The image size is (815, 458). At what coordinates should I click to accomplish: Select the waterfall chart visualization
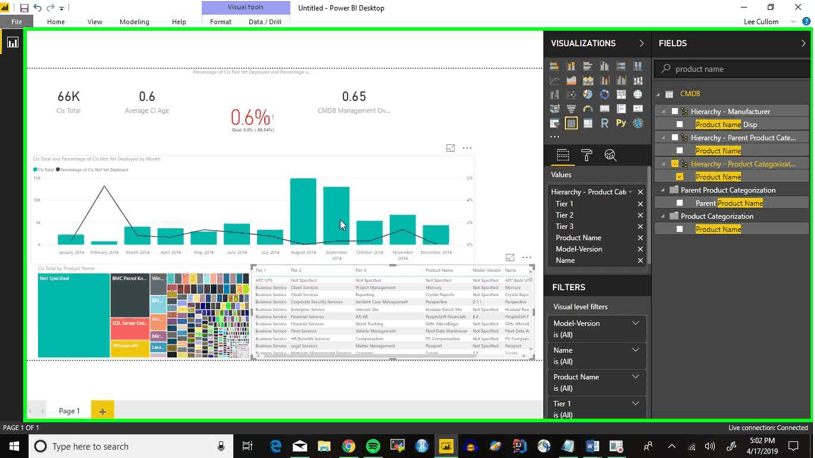(x=554, y=95)
